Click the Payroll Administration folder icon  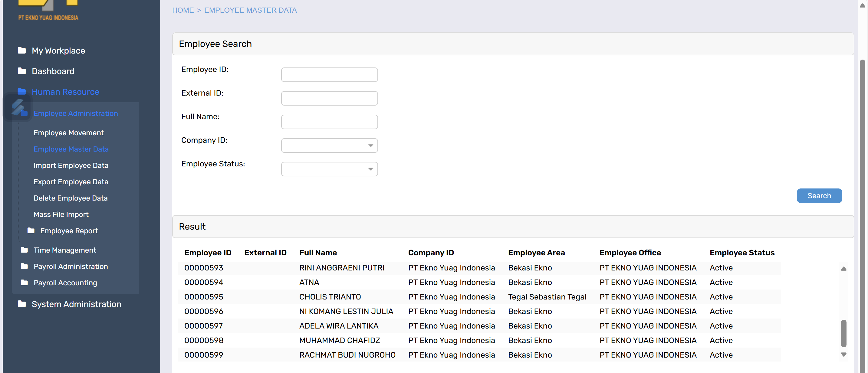(24, 266)
